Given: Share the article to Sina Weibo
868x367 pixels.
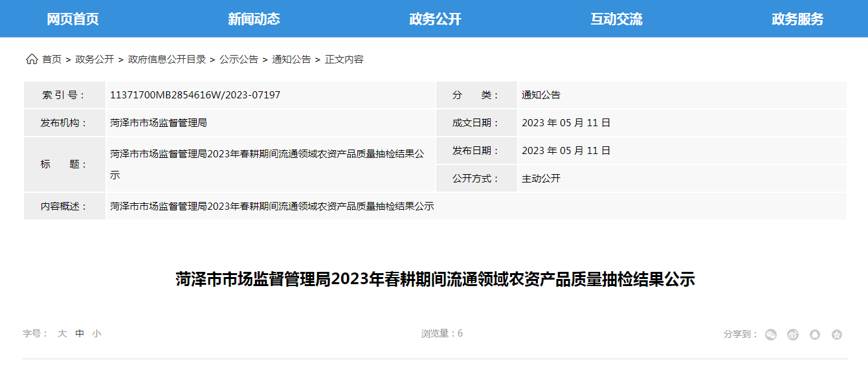Looking at the screenshot, I should pos(793,335).
